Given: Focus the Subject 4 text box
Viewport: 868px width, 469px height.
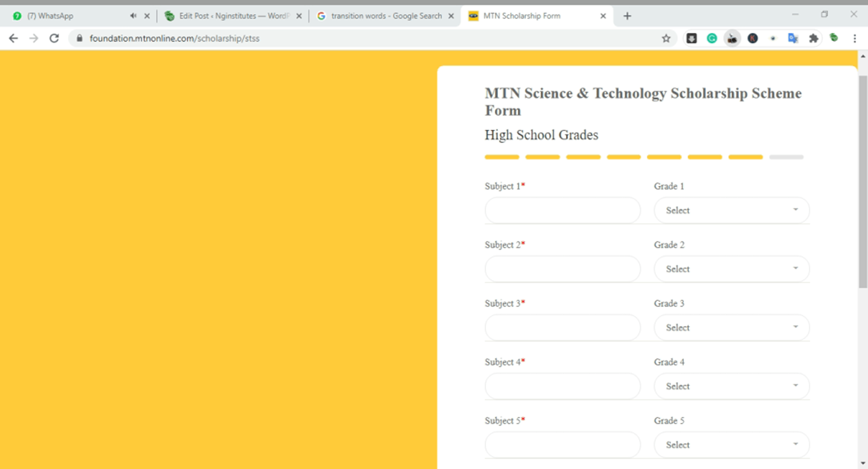Looking at the screenshot, I should [x=563, y=386].
